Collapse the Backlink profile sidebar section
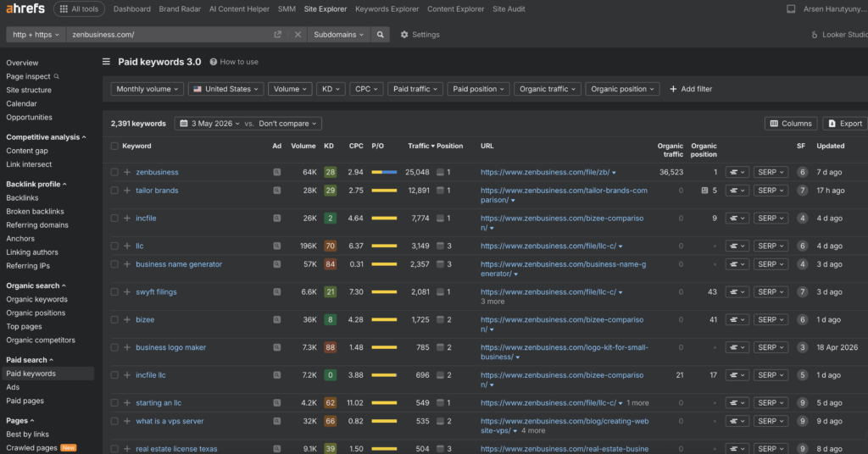Viewport: 868px width, 454px height. [36, 184]
